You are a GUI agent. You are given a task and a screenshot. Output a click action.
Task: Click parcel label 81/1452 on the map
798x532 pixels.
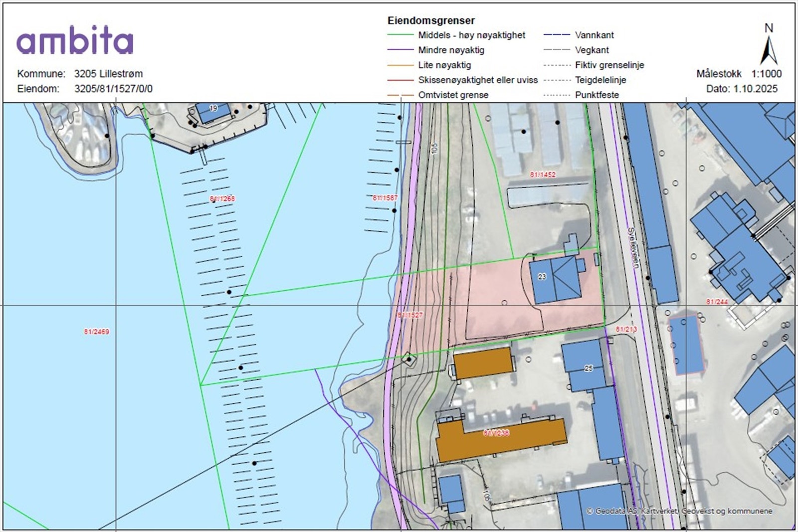click(543, 175)
